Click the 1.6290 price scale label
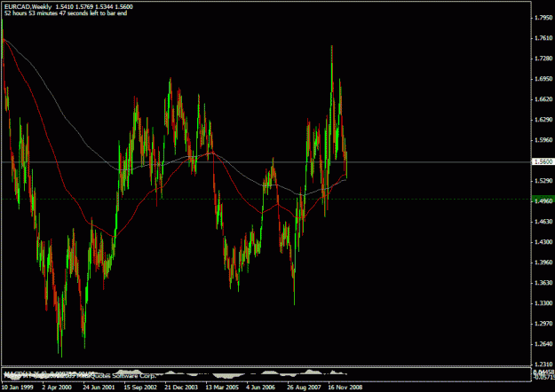555x392 pixels. pos(544,120)
